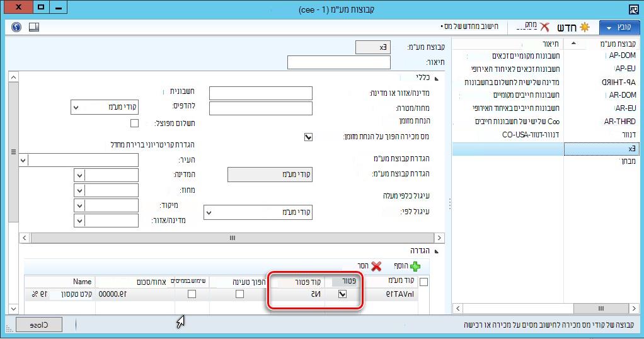This screenshot has height=339, width=644.
Task: Click the מדינה/אזור או מדינה input field
Action: [x=260, y=93]
